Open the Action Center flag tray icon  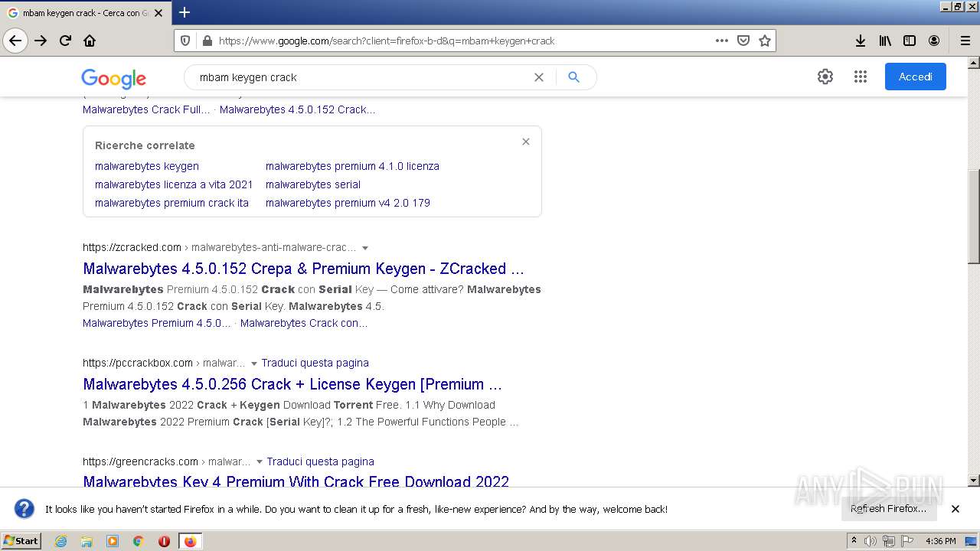tap(907, 541)
